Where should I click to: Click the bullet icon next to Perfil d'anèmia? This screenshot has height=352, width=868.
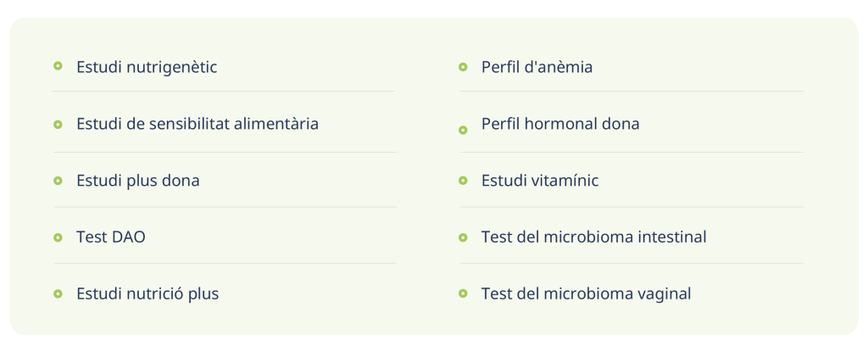[x=463, y=66]
